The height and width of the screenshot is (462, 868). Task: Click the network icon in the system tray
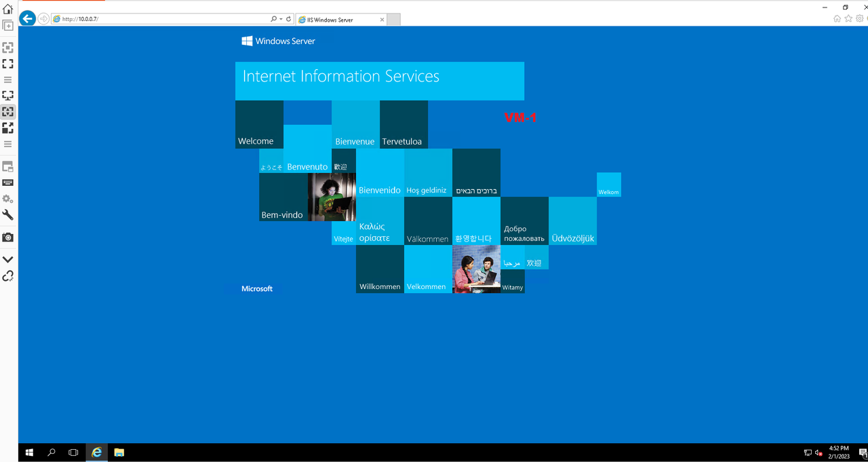808,453
